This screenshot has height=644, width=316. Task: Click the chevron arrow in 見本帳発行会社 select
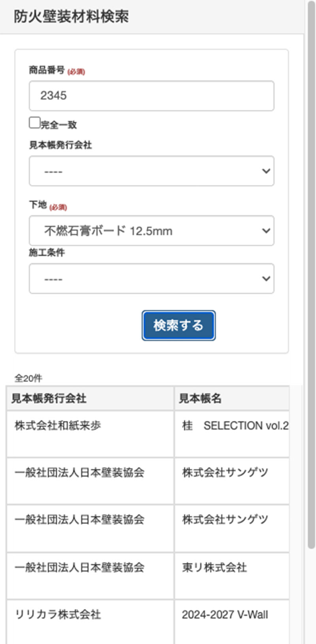tap(266, 171)
